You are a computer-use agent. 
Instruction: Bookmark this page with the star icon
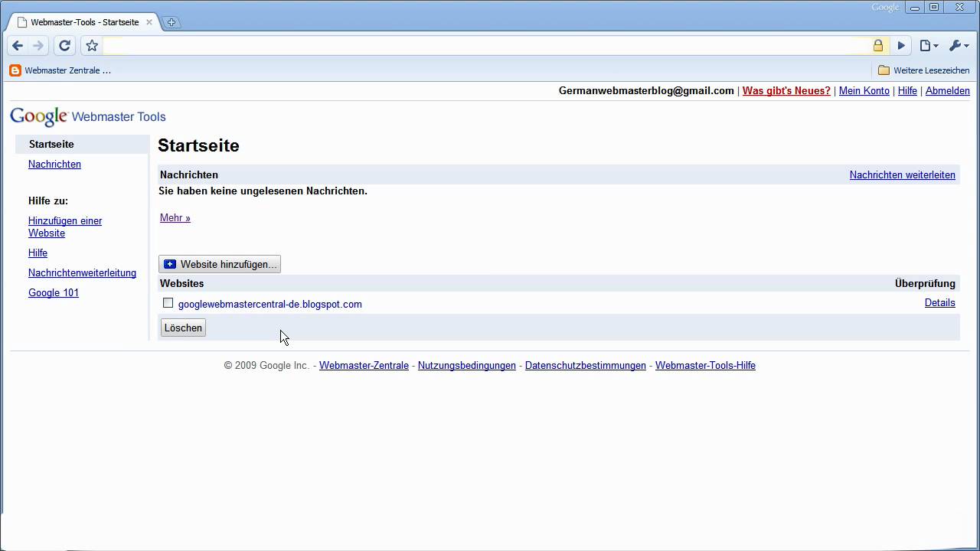click(x=92, y=46)
